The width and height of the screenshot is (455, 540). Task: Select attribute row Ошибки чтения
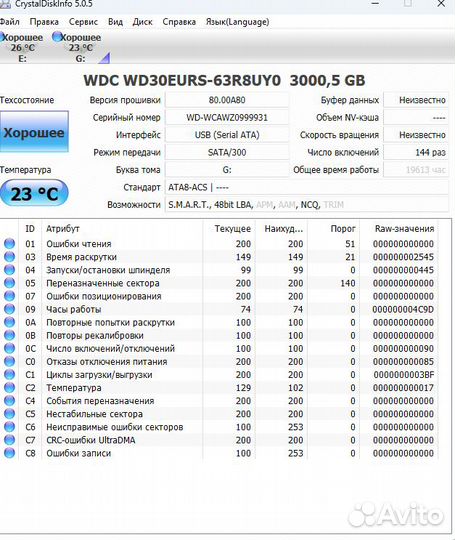pos(219,244)
